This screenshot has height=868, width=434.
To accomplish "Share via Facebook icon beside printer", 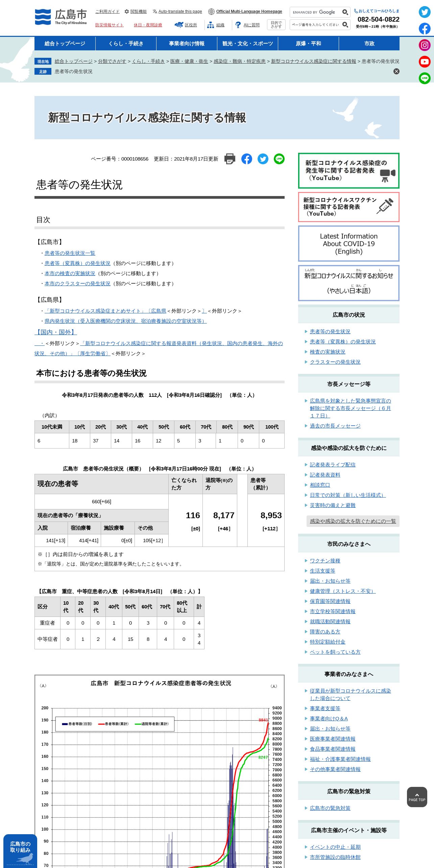I will (x=247, y=159).
